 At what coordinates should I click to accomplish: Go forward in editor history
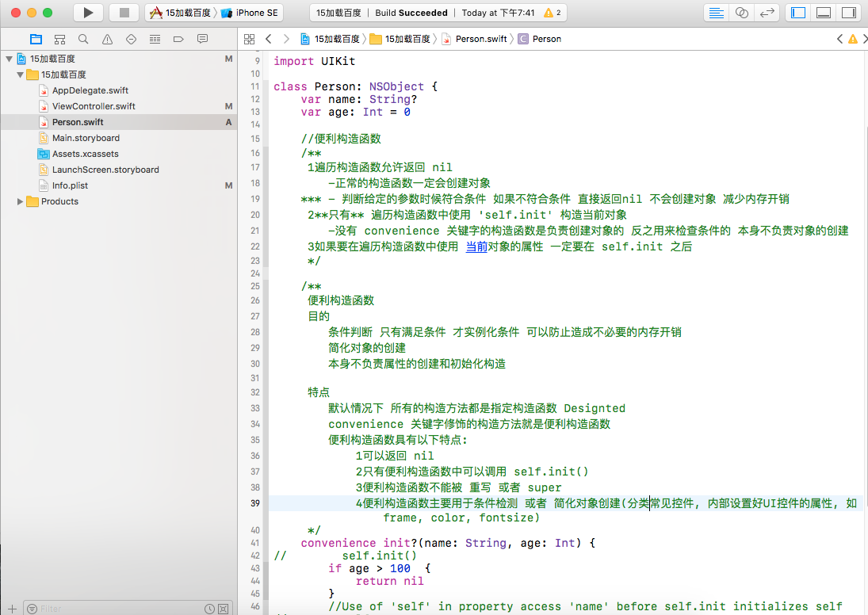point(286,39)
